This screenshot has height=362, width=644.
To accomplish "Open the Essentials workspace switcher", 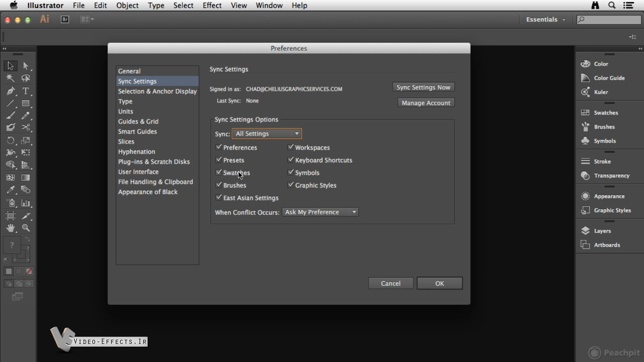I will (545, 19).
